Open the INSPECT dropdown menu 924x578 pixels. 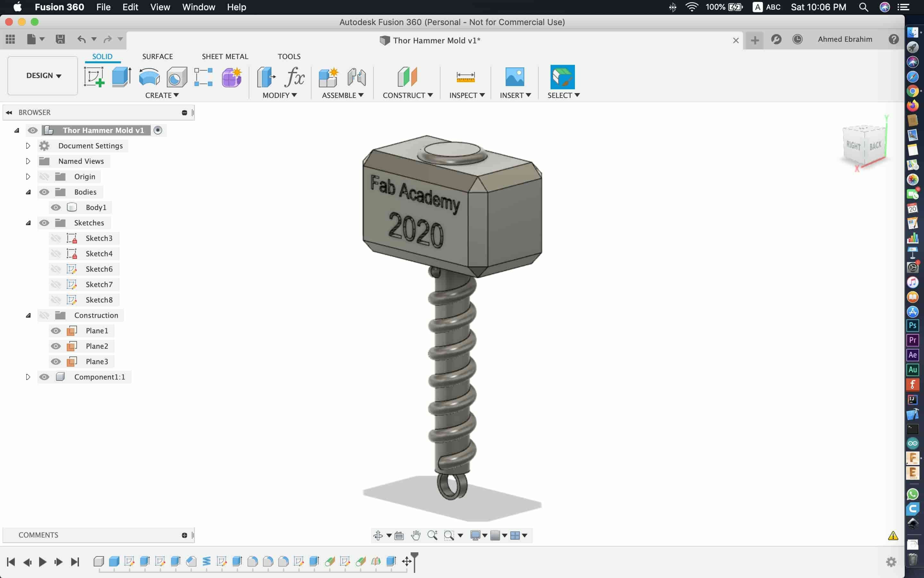pyautogui.click(x=467, y=95)
